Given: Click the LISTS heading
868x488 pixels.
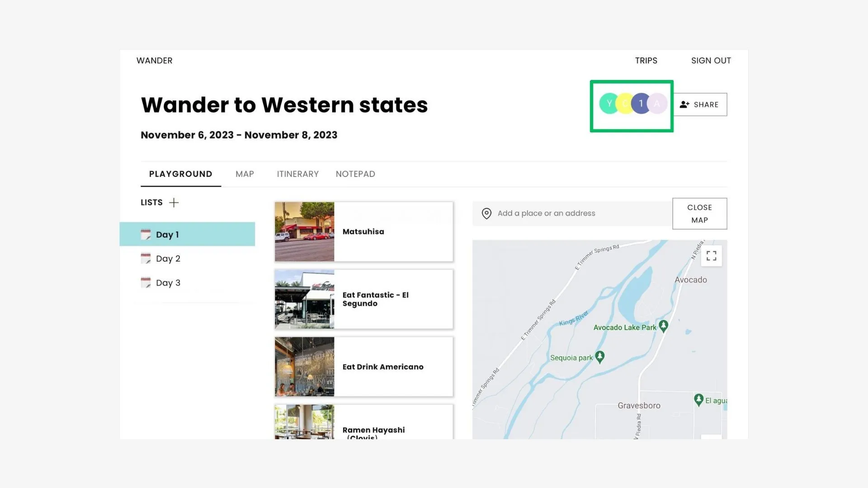Looking at the screenshot, I should click(151, 202).
